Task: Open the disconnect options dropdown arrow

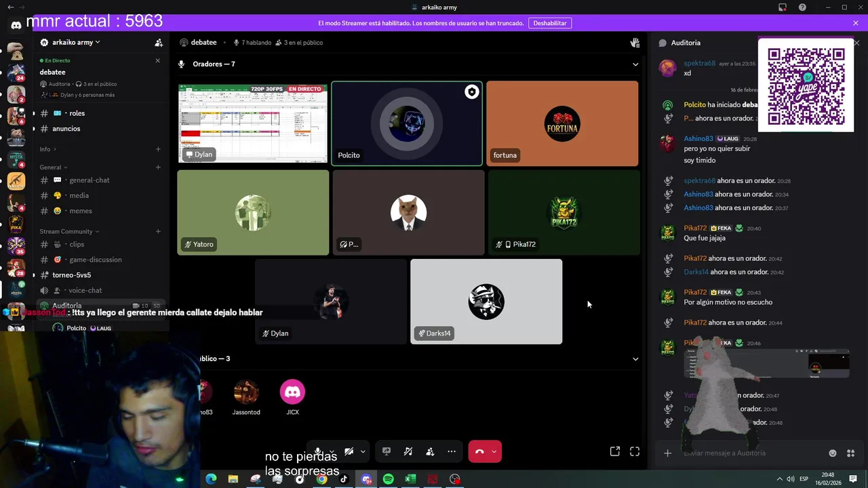Action: [x=494, y=451]
